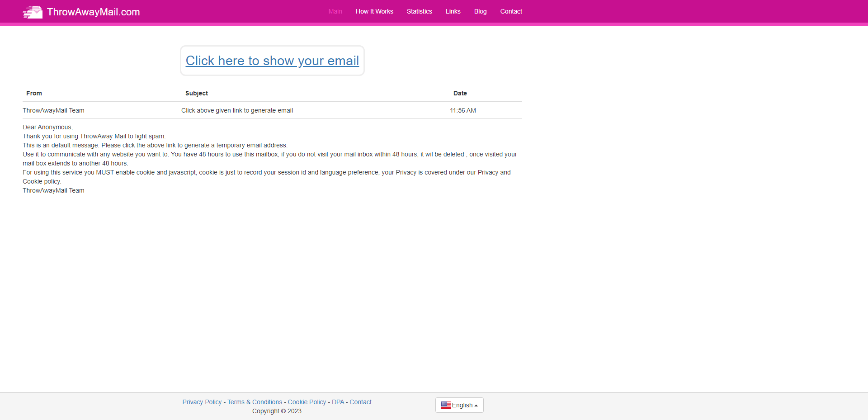868x420 pixels.
Task: Click the ThrowAwayMail envelope logo icon
Action: pyautogui.click(x=32, y=12)
